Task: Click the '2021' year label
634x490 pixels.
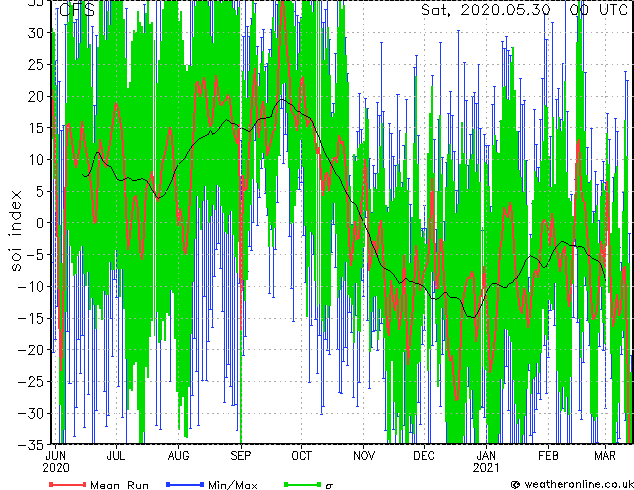Action: (486, 468)
